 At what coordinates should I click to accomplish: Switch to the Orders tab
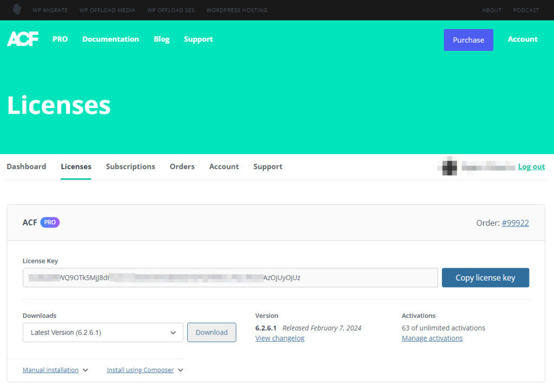coord(182,167)
